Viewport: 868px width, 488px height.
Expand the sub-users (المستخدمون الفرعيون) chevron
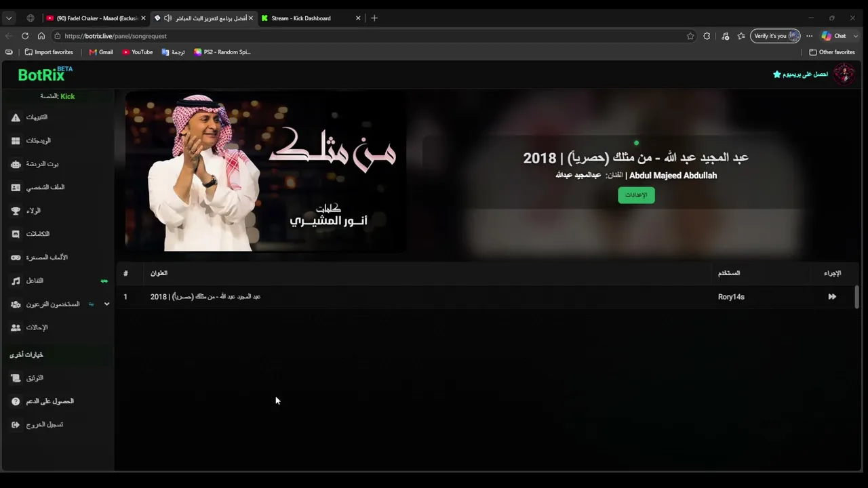tap(106, 304)
